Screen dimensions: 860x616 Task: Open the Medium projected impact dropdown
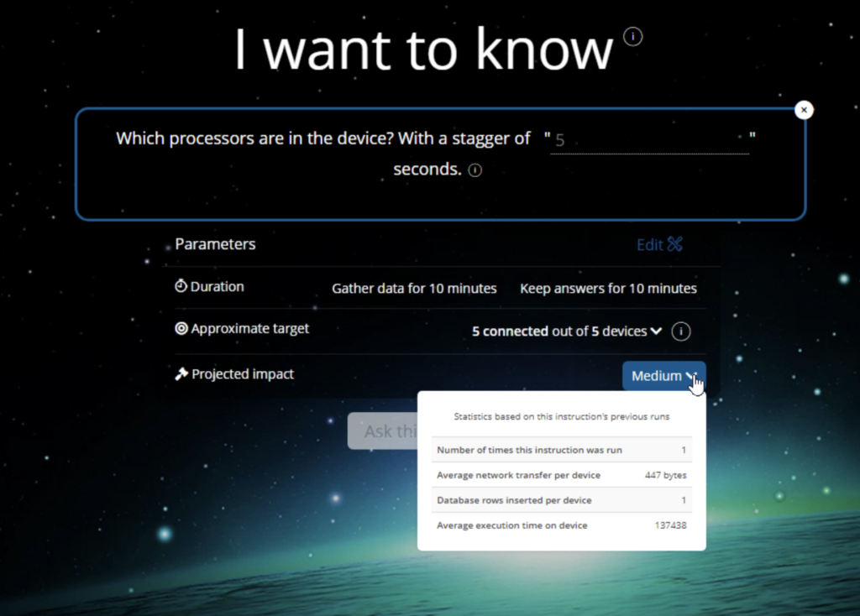click(663, 376)
